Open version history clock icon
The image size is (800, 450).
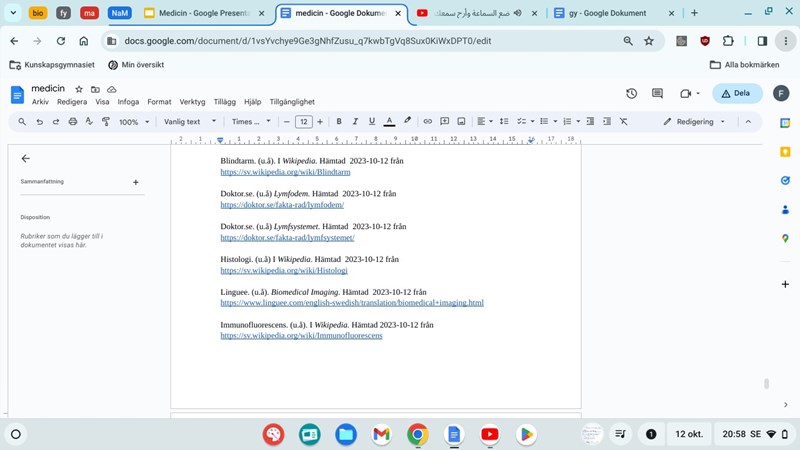631,93
